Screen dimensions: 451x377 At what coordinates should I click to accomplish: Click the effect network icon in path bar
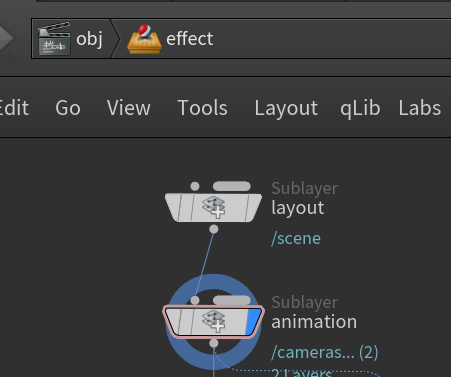pos(144,39)
